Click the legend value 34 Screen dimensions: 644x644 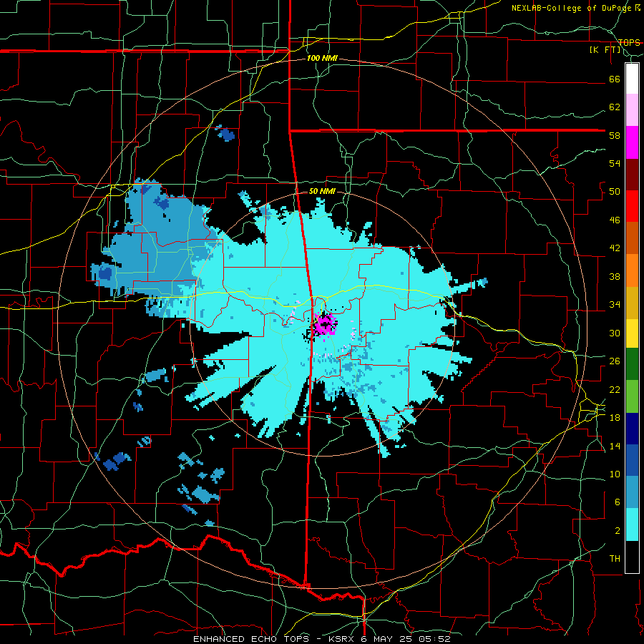pyautogui.click(x=615, y=305)
